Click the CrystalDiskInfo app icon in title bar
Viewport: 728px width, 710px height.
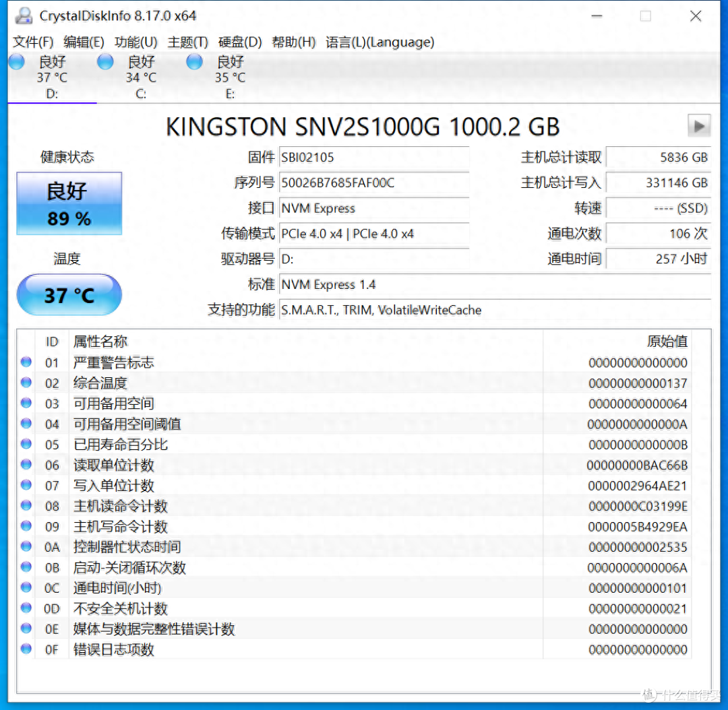click(x=24, y=15)
